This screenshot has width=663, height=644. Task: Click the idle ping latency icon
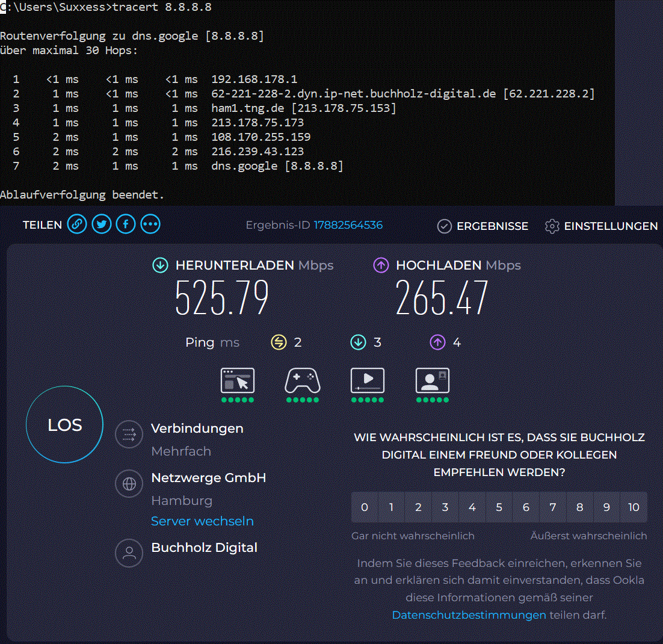click(x=279, y=342)
